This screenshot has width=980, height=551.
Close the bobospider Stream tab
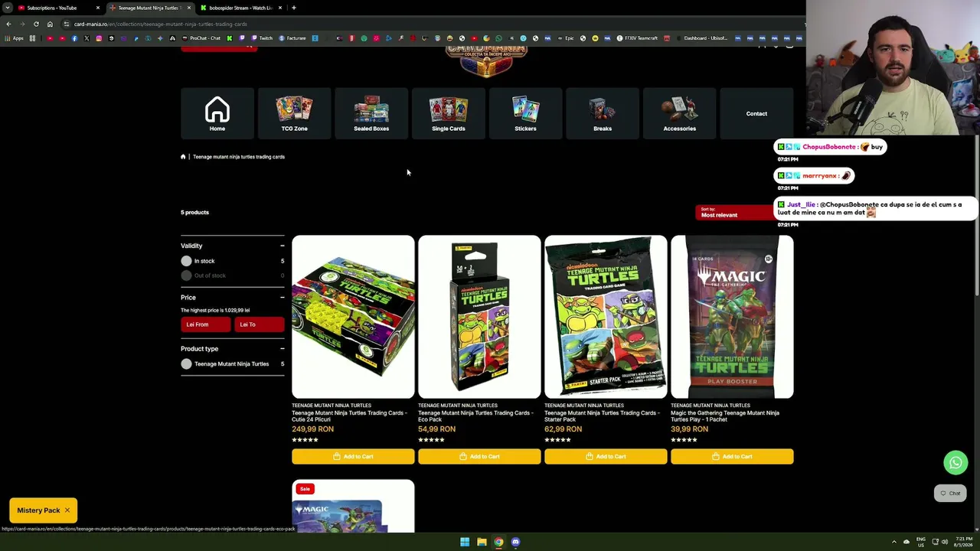tap(280, 8)
